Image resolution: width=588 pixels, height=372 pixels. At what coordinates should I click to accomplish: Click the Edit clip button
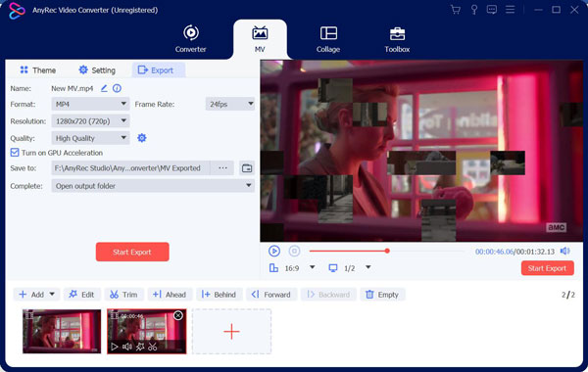click(x=81, y=295)
